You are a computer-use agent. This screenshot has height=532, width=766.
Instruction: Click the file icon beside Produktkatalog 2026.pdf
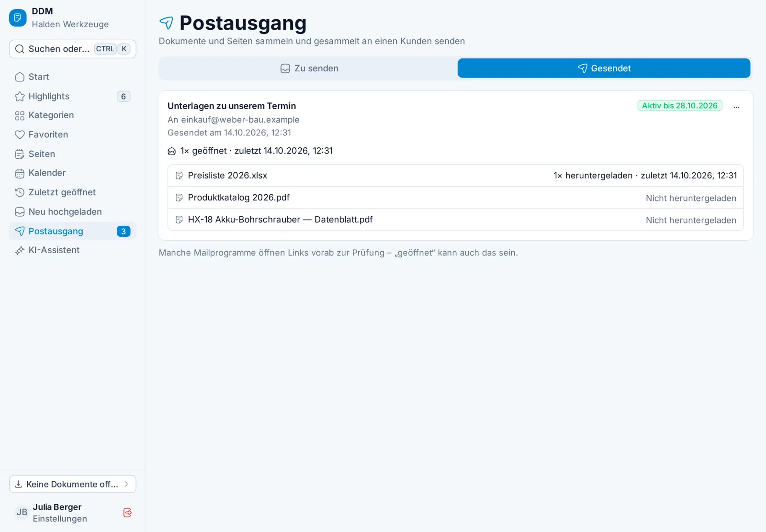(179, 198)
